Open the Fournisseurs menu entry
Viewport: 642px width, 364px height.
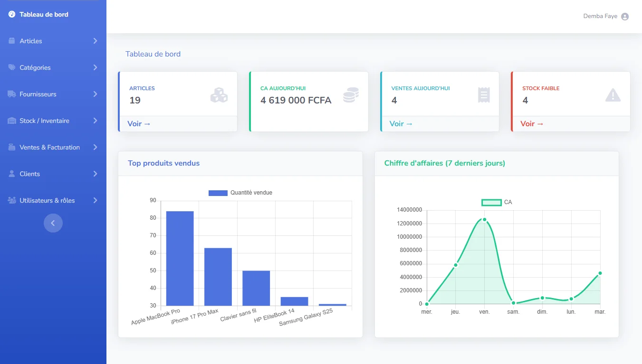[x=38, y=94]
